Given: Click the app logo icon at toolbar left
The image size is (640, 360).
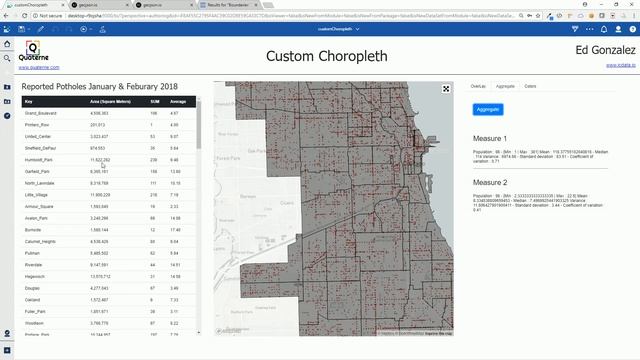Looking at the screenshot, I should click(7, 29).
